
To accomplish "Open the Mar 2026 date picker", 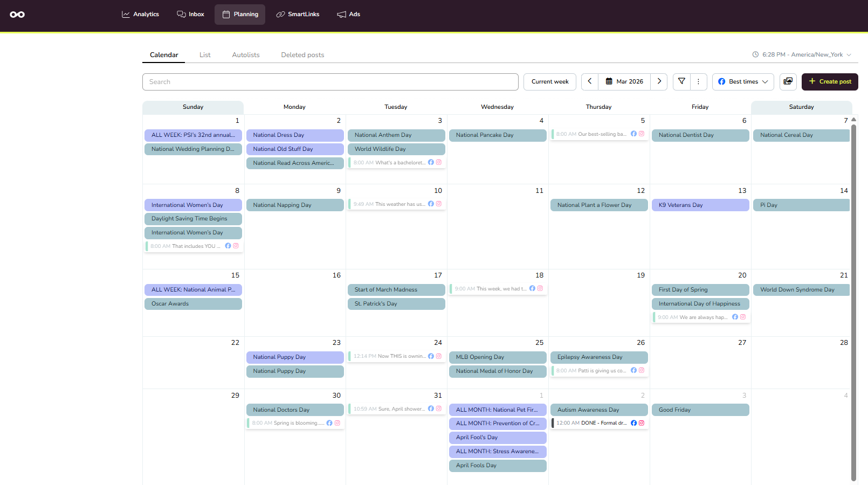I will pyautogui.click(x=624, y=81).
